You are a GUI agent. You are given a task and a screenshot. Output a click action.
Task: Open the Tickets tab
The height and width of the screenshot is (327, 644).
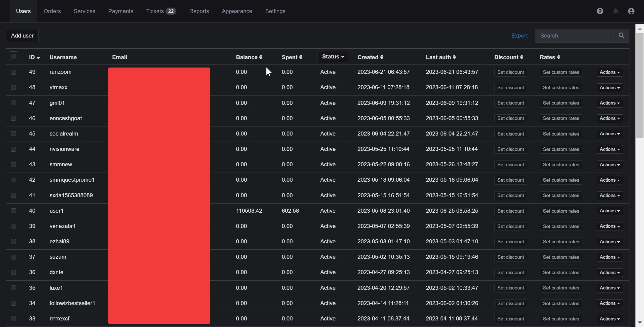161,11
